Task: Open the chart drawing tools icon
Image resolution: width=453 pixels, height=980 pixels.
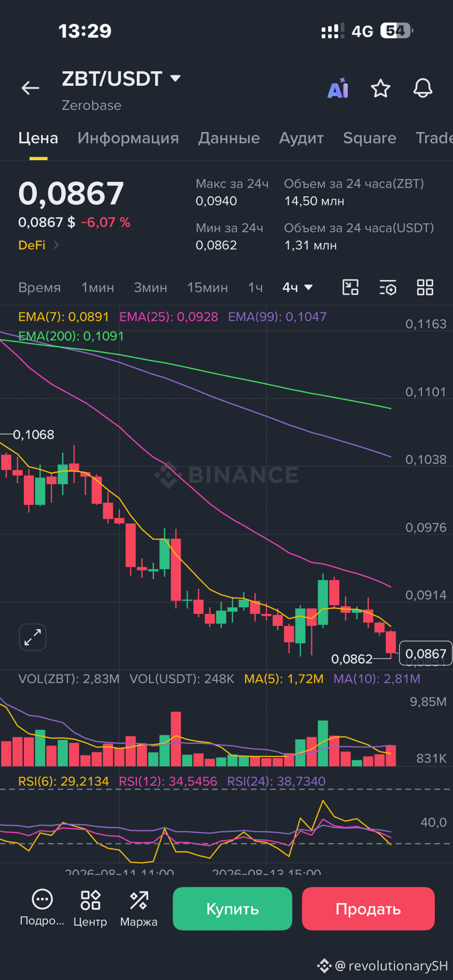Action: click(351, 287)
